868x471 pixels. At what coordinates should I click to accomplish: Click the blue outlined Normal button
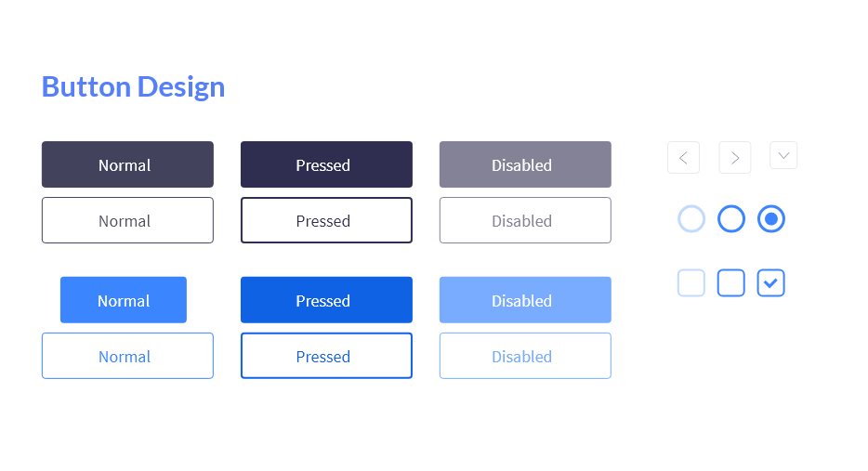click(127, 356)
